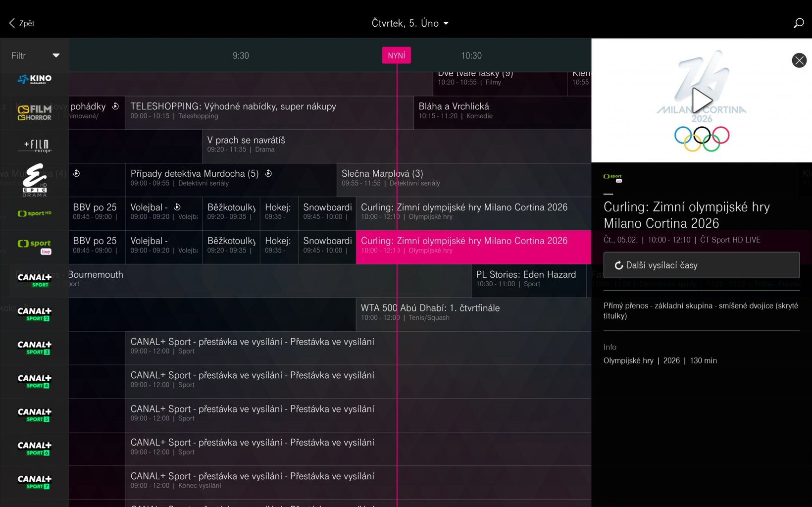This screenshot has height=507, width=812.
Task: Open WTA 500 Abú Dhabí čtvrtfinále program
Action: pyautogui.click(x=430, y=312)
